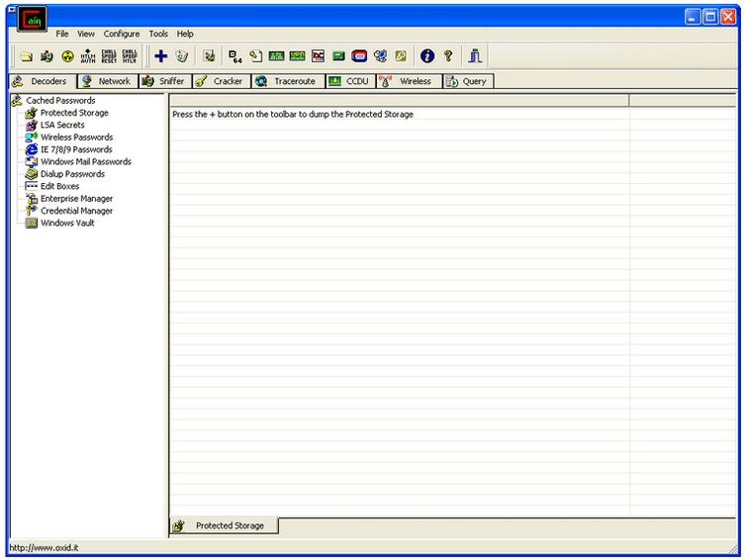Image resolution: width=744 pixels, height=560 pixels.
Task: Switch to the Network tab
Action: (108, 81)
